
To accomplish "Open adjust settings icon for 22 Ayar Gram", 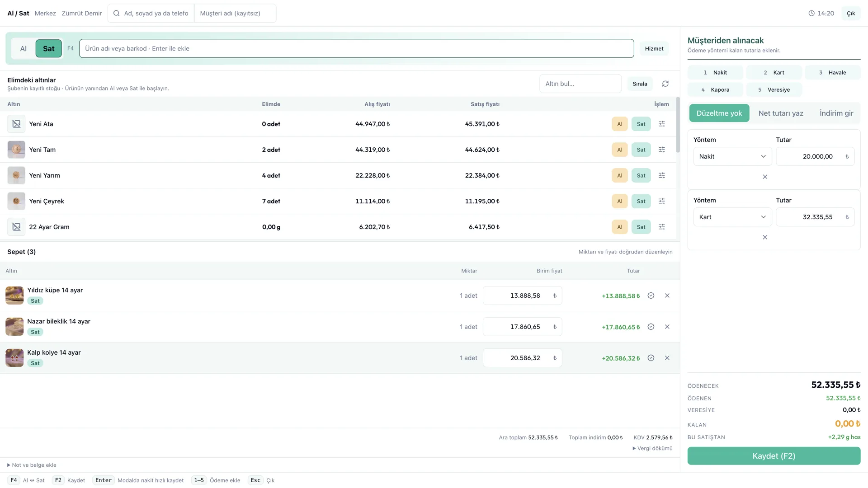I will [661, 227].
